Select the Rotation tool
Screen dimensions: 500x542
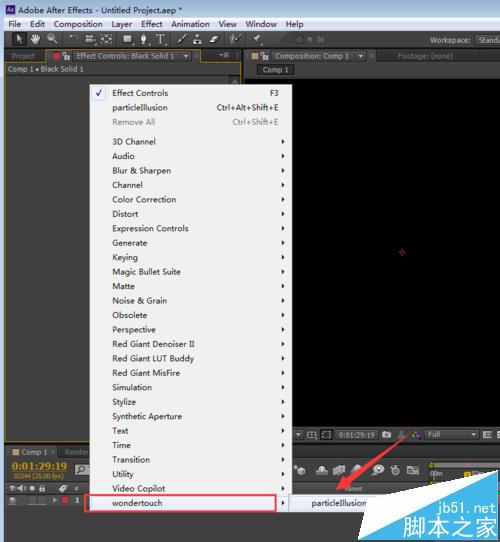click(73, 39)
